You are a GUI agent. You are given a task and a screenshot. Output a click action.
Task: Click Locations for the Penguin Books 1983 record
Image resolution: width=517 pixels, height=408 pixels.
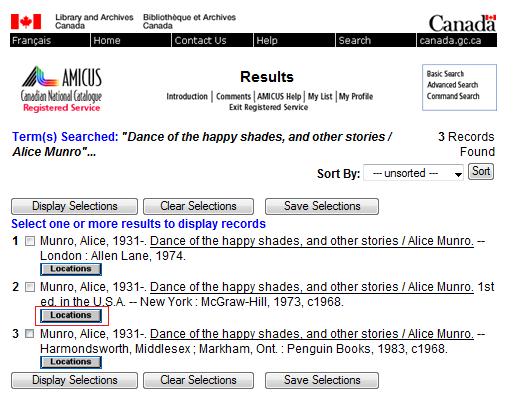pos(71,362)
